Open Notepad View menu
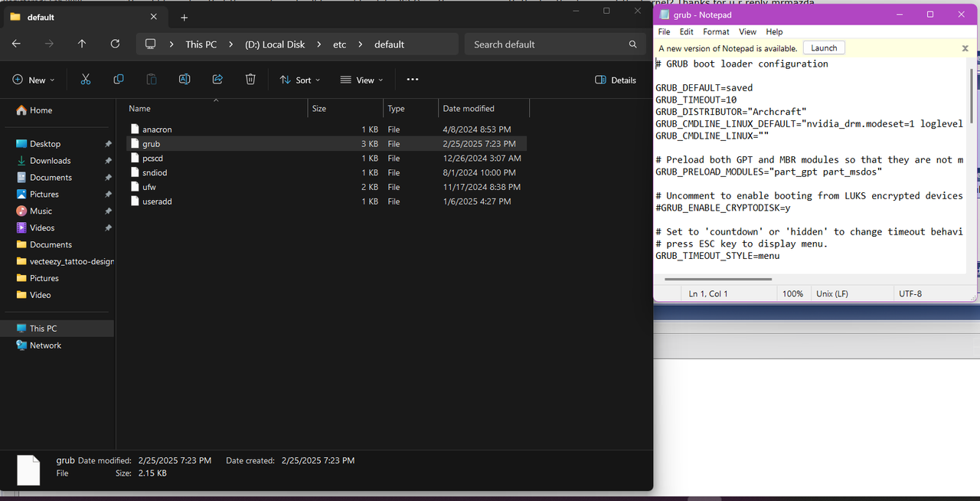This screenshot has width=980, height=501. click(x=747, y=31)
